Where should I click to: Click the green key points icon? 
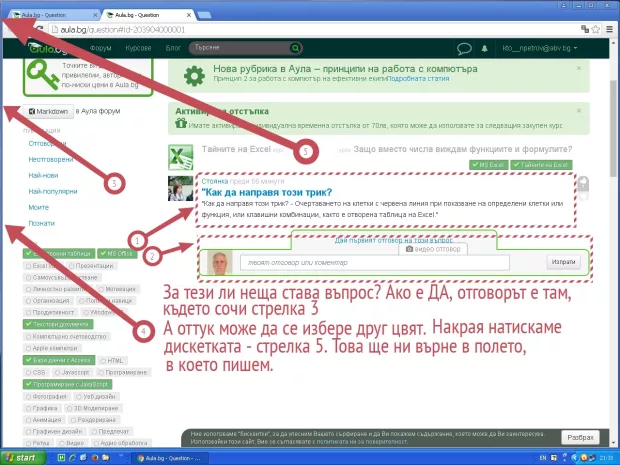tap(43, 75)
